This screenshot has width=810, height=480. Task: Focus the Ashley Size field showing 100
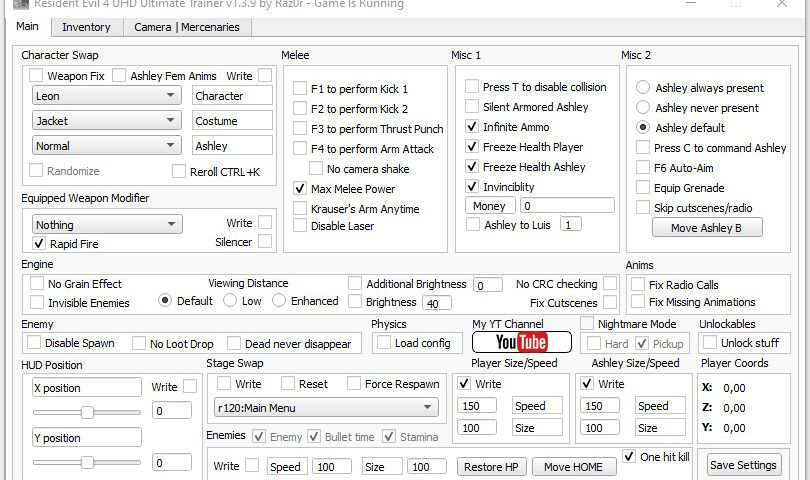coord(599,428)
